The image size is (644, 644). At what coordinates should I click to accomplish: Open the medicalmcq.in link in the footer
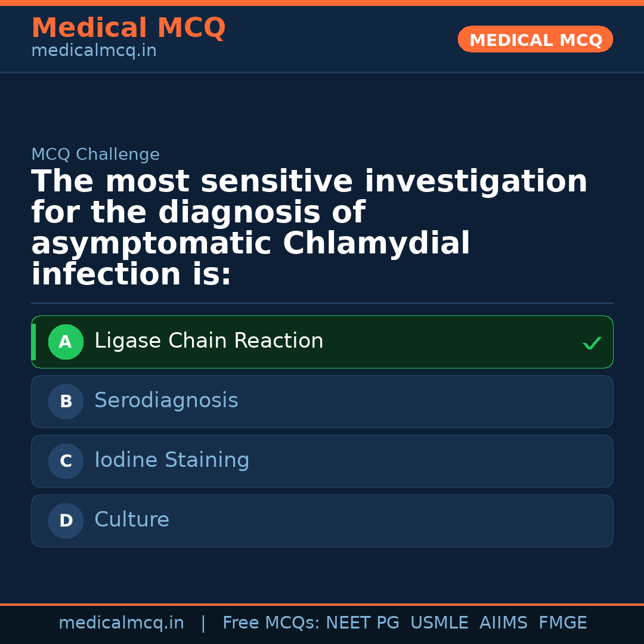(x=121, y=623)
